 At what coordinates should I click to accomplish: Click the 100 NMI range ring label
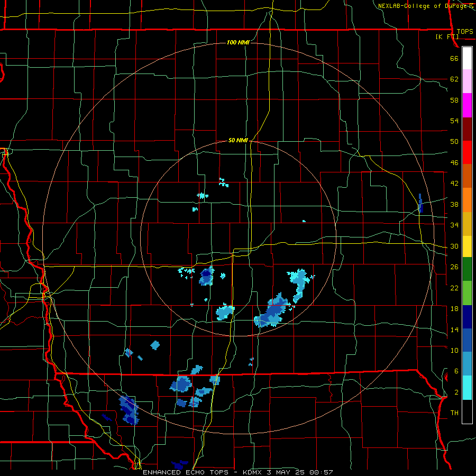[x=238, y=42]
